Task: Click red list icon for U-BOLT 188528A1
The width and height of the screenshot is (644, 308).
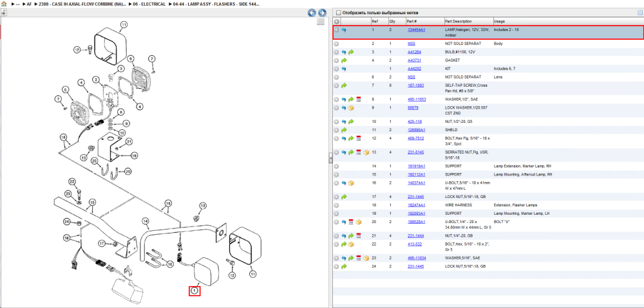Action: (x=351, y=222)
